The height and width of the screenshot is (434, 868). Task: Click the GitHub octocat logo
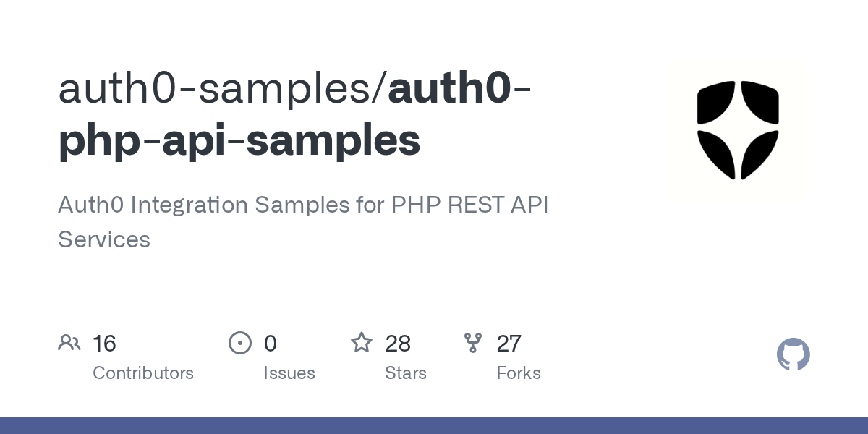[793, 354]
